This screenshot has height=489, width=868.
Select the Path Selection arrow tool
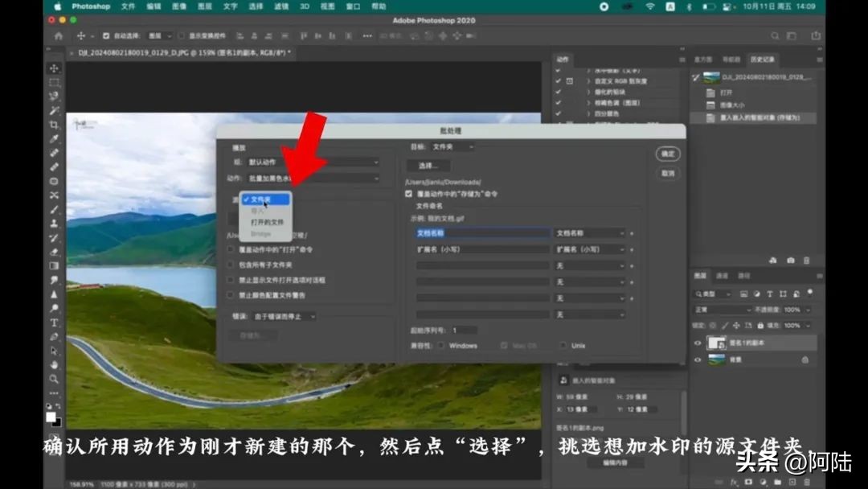coord(55,351)
